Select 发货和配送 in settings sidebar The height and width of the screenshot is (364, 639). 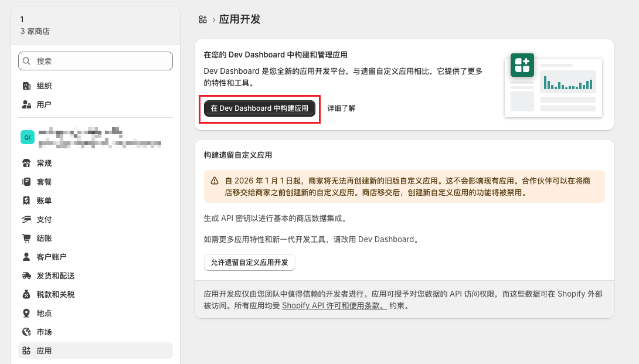tap(96, 275)
